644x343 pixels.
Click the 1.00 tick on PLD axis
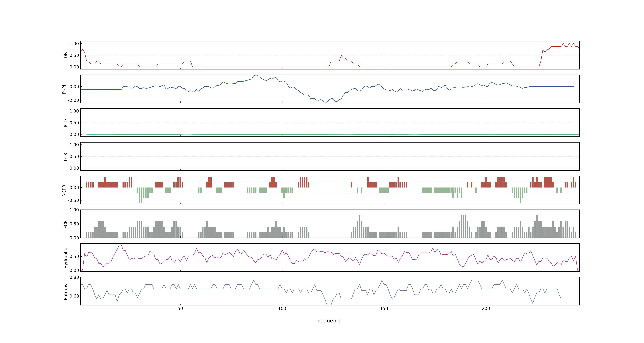[74, 111]
